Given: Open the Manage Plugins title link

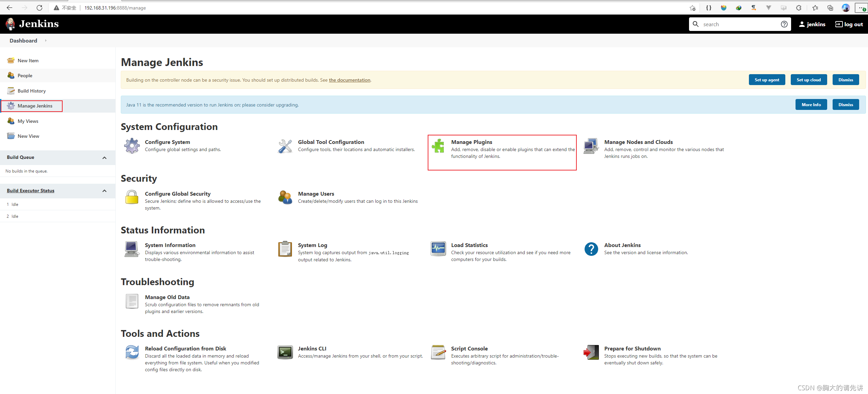Looking at the screenshot, I should [x=472, y=142].
